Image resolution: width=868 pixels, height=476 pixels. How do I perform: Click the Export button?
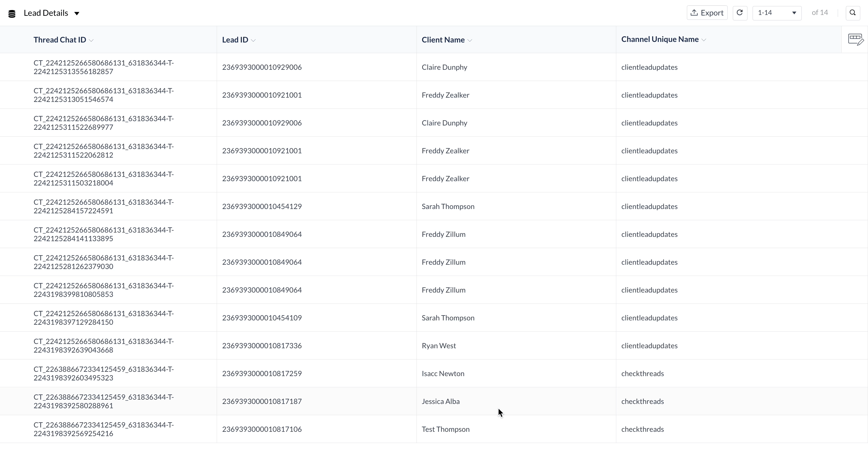pyautogui.click(x=707, y=13)
